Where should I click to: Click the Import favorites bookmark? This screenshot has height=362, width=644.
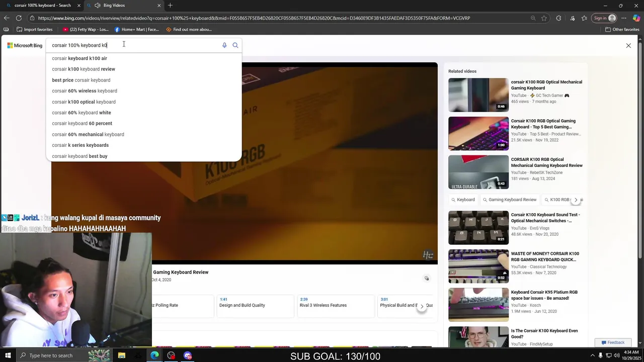tap(34, 30)
